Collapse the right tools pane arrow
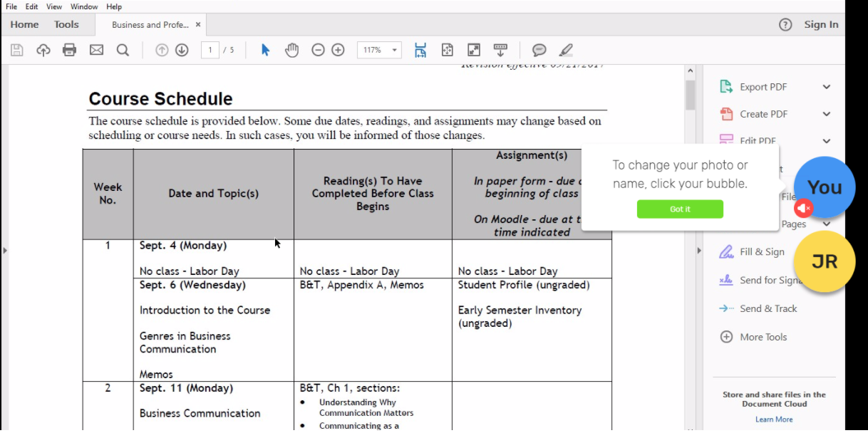Viewport: 868px width, 433px height. 698,250
